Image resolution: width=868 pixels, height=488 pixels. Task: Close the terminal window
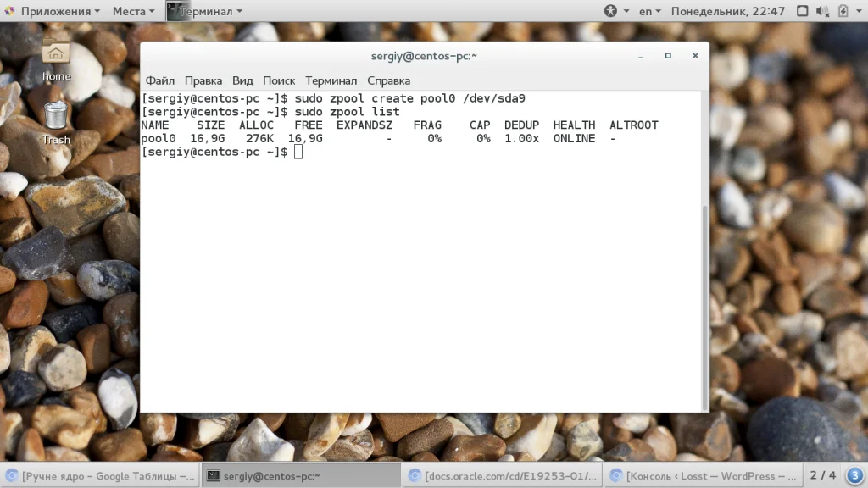[x=695, y=56]
